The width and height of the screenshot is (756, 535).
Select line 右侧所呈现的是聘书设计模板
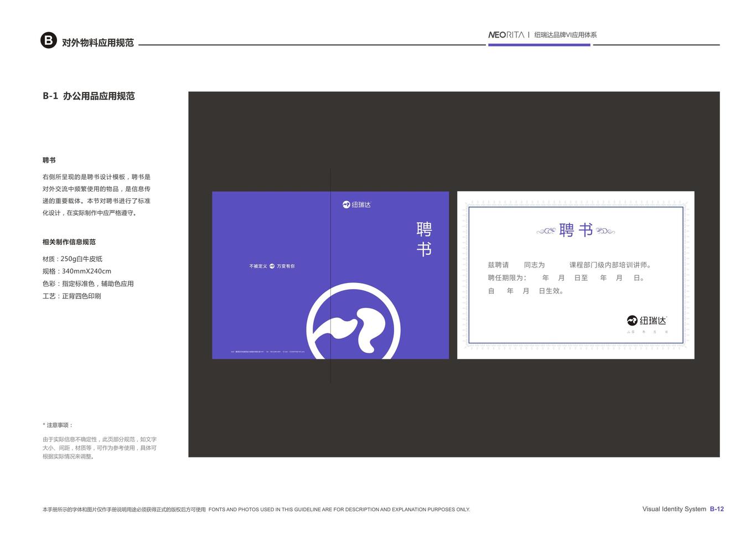click(96, 177)
